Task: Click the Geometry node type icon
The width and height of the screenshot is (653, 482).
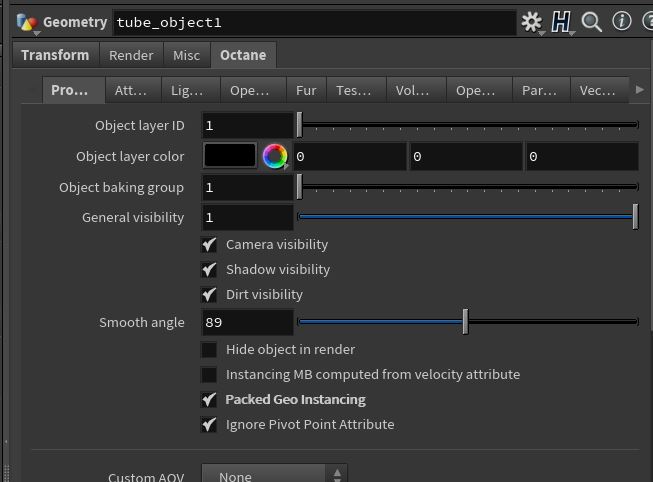Action: click(26, 22)
